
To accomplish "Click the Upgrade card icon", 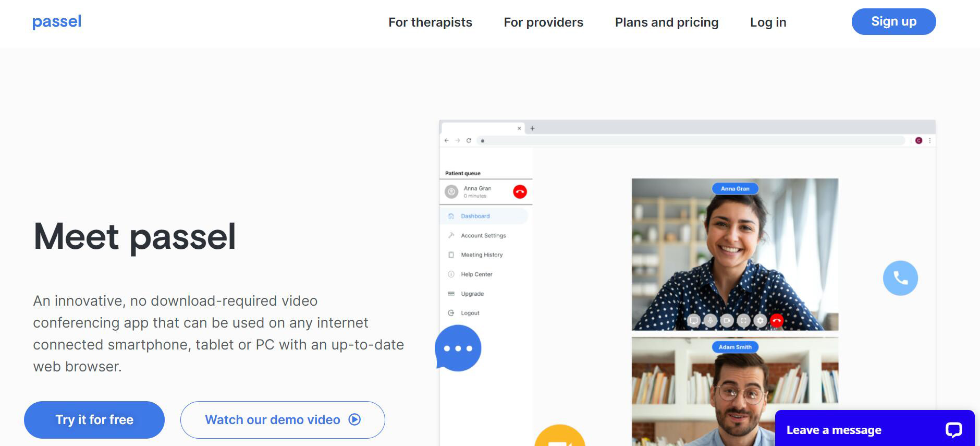I will tap(451, 294).
